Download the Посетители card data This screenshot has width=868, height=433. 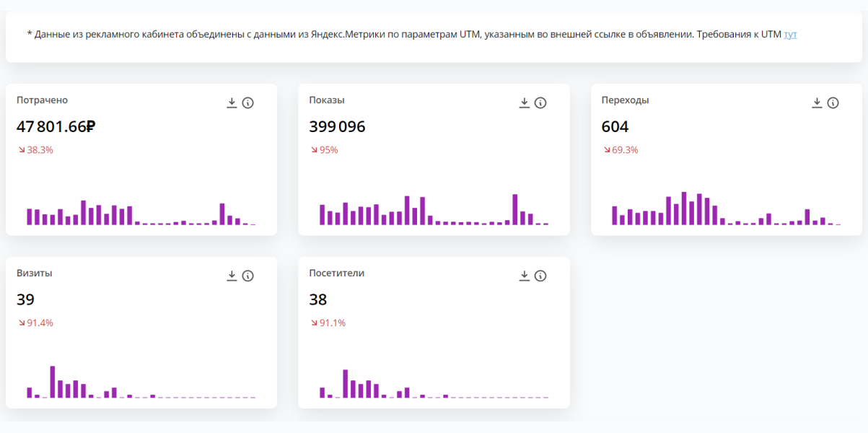pos(525,276)
